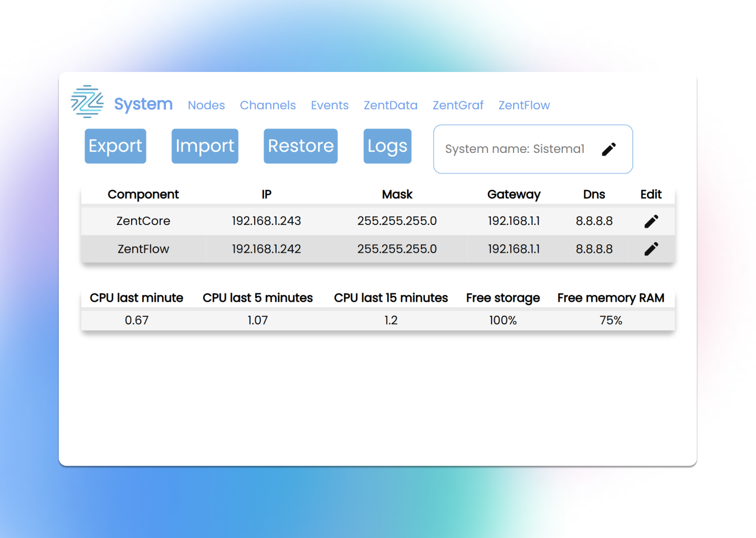Select the ZentFlow navigation tab

pyautogui.click(x=524, y=105)
